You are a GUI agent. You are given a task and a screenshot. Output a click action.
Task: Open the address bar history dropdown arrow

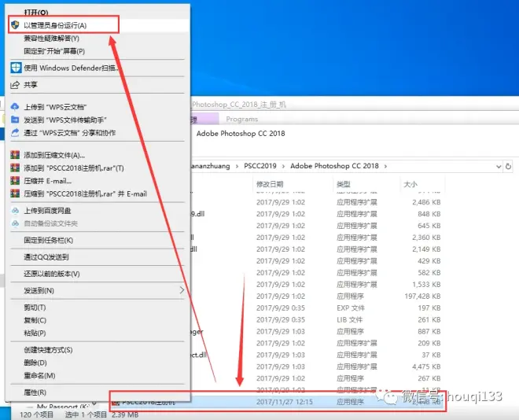[499, 167]
